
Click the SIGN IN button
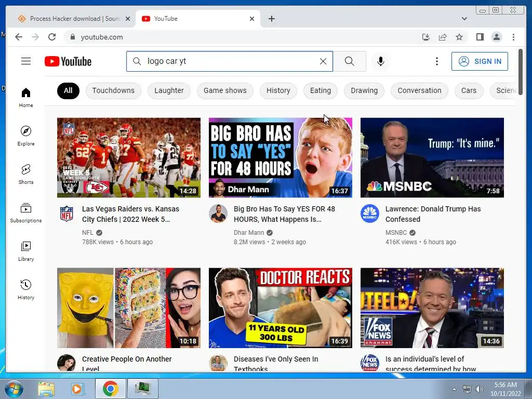click(480, 61)
